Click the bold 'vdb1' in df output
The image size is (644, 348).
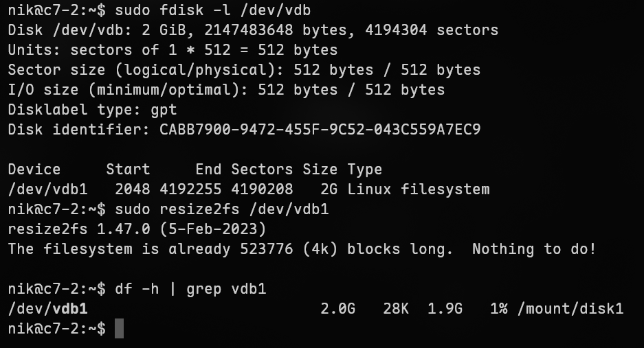(x=70, y=309)
